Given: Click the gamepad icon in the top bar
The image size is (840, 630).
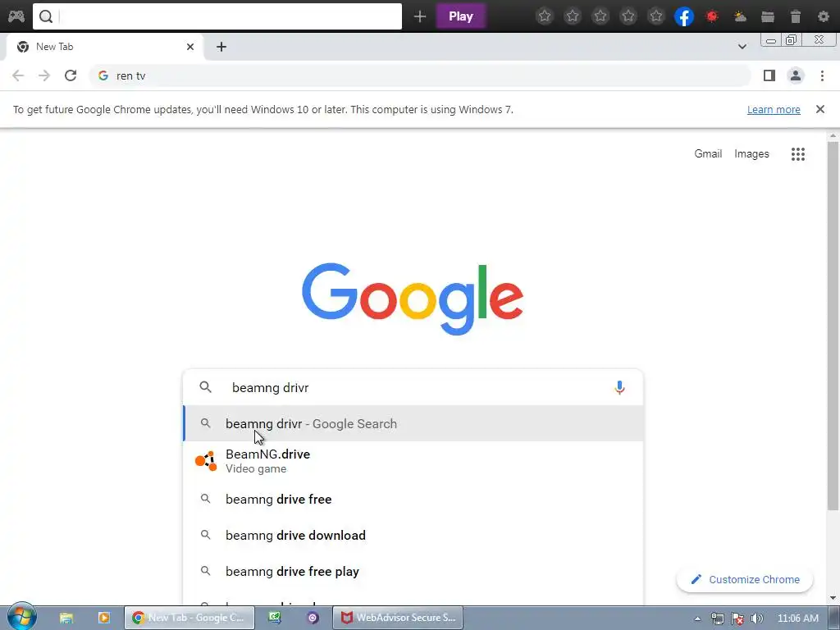Looking at the screenshot, I should coord(16,16).
